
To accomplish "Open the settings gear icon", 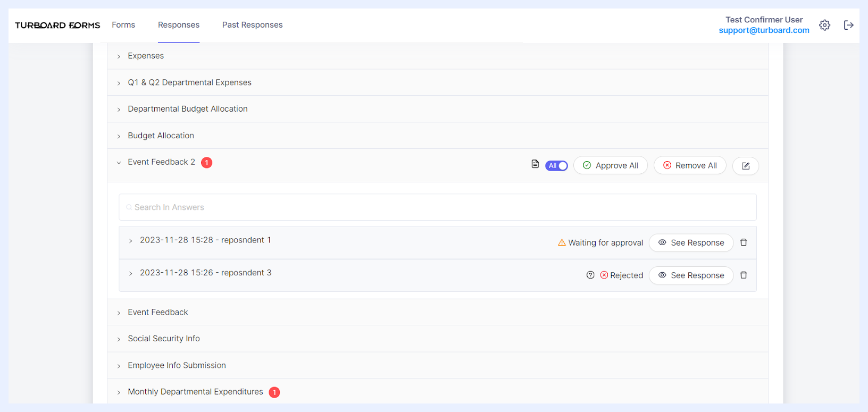I will [x=824, y=25].
